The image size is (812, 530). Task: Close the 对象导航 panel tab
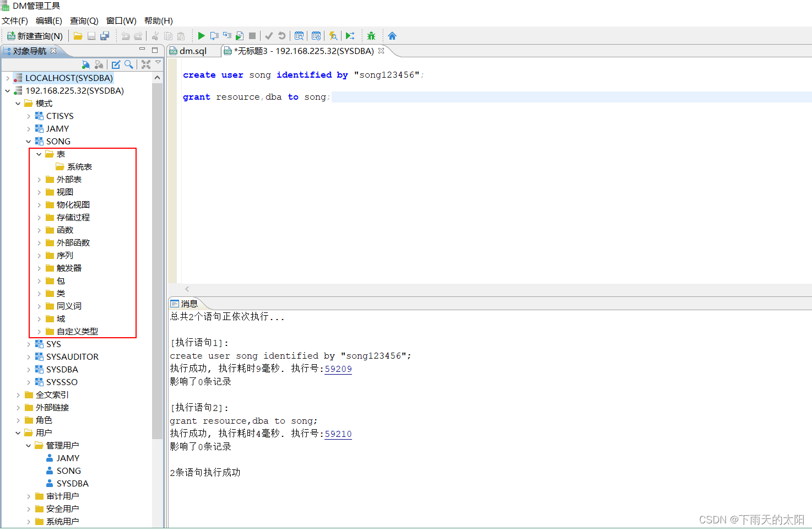click(53, 51)
